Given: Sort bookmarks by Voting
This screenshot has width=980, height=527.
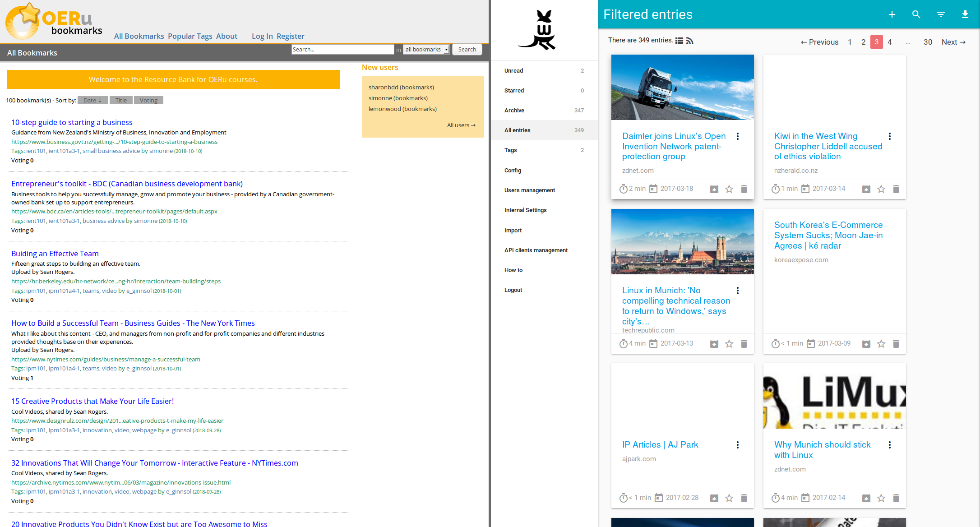Looking at the screenshot, I should (x=148, y=100).
